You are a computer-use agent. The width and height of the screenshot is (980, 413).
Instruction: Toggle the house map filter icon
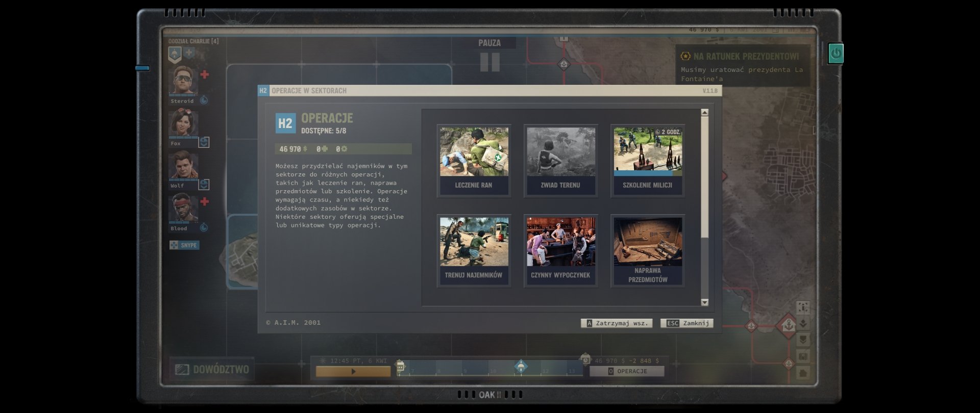click(803, 373)
